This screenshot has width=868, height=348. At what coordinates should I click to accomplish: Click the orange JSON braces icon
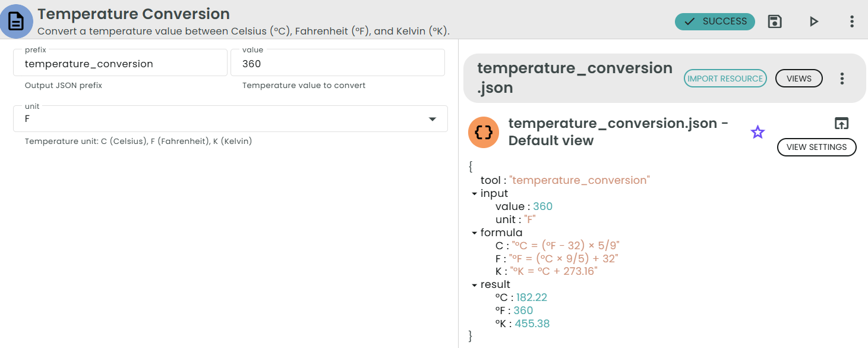point(483,132)
